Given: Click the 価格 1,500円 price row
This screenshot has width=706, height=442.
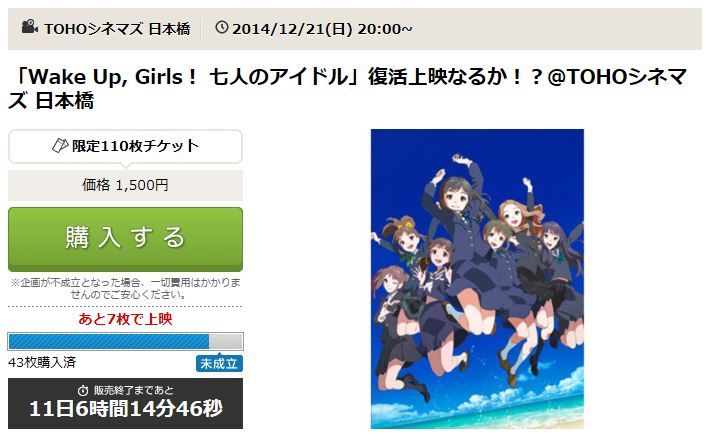Looking at the screenshot, I should (125, 185).
